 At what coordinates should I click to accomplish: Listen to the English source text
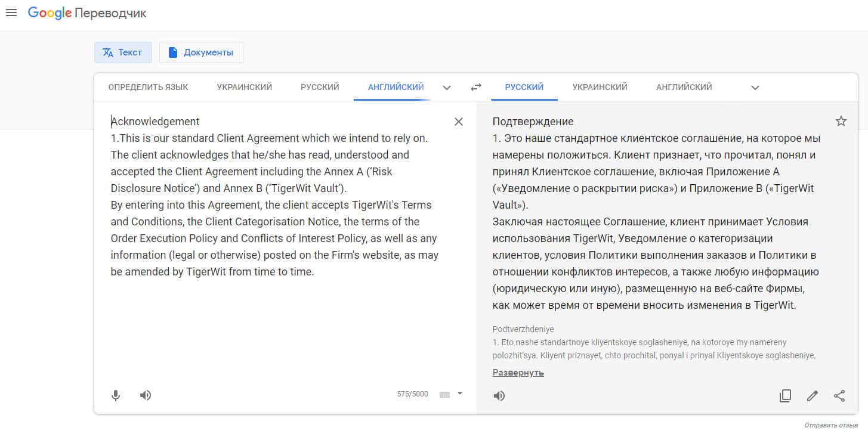(x=146, y=395)
